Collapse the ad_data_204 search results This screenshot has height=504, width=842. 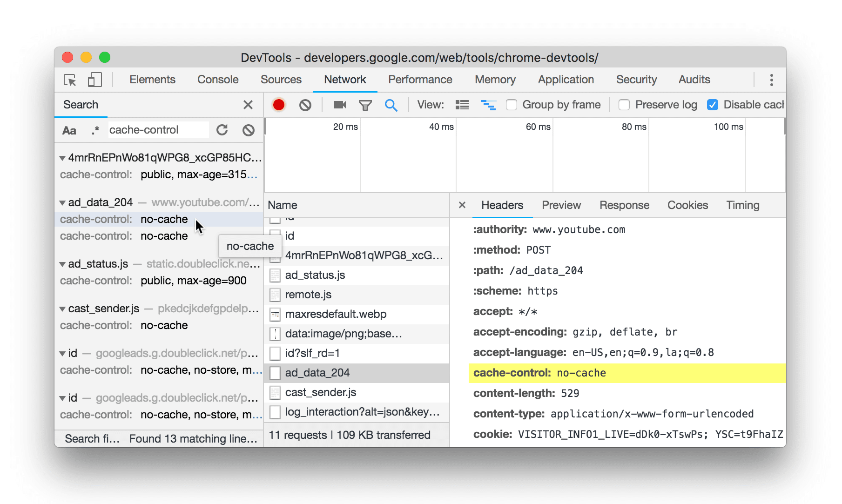coord(63,202)
